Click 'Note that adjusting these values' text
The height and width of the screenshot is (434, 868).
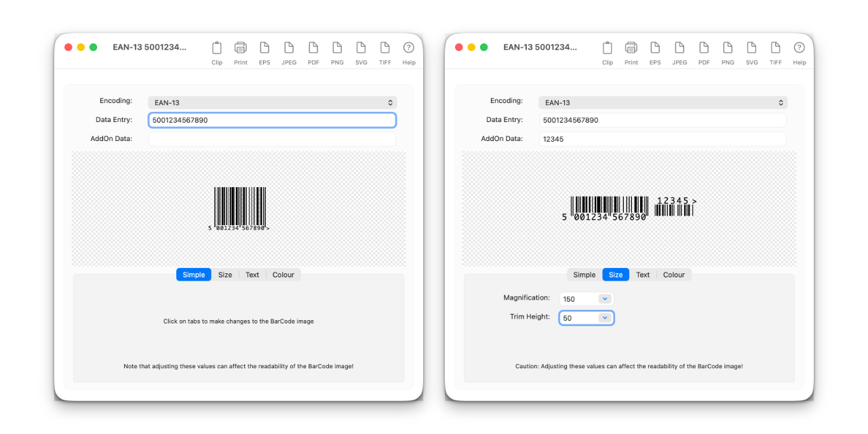tap(239, 366)
